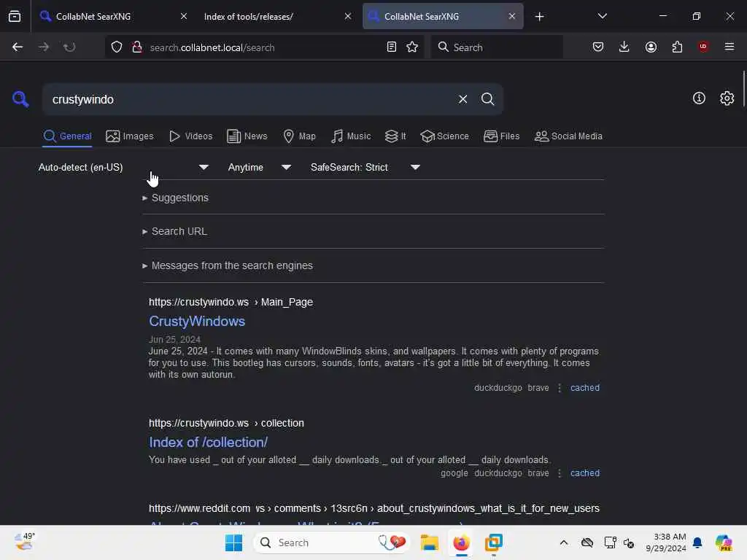Image resolution: width=747 pixels, height=560 pixels.
Task: Open the SafeSearch: Strict dropdown
Action: click(365, 168)
